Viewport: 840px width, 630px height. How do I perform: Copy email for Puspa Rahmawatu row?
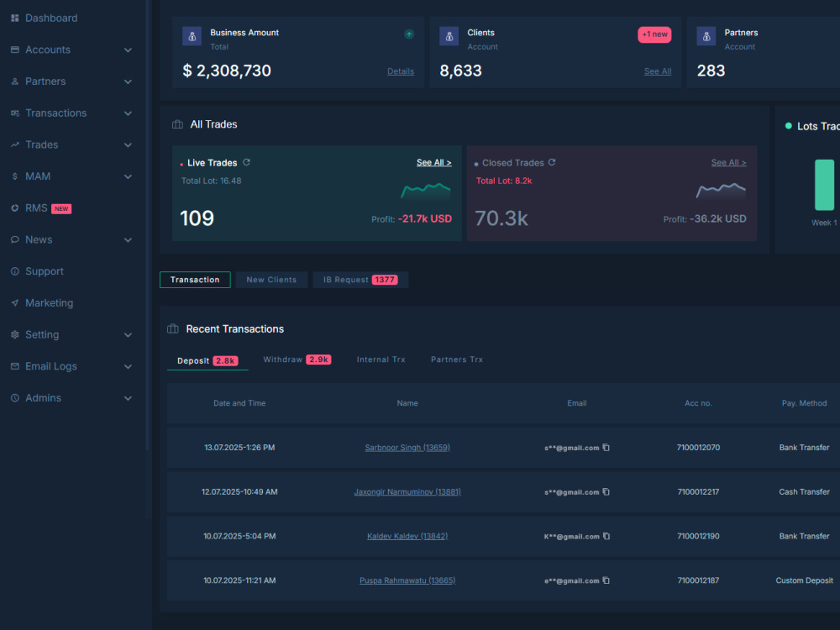[x=606, y=580]
